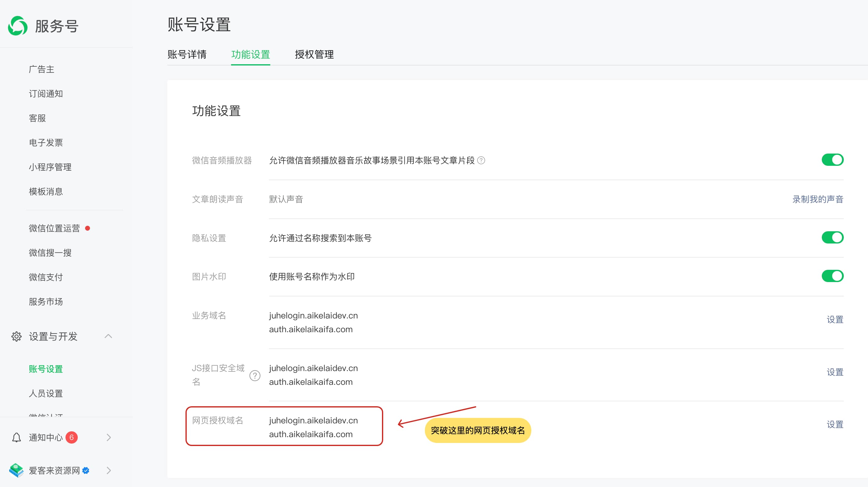Switch to the 账号详情 tab
This screenshot has height=487, width=868.
(x=187, y=54)
